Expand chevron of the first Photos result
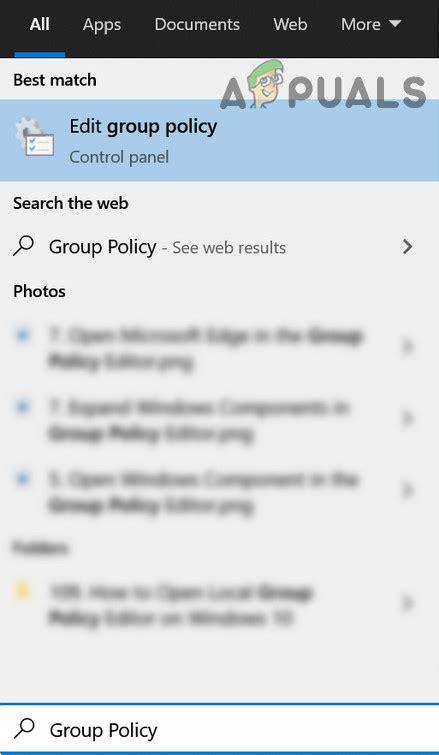The height and width of the screenshot is (755, 439). (408, 347)
